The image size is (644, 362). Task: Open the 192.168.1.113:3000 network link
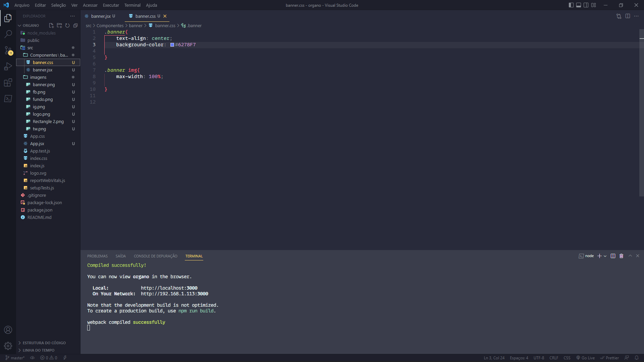pyautogui.click(x=174, y=294)
